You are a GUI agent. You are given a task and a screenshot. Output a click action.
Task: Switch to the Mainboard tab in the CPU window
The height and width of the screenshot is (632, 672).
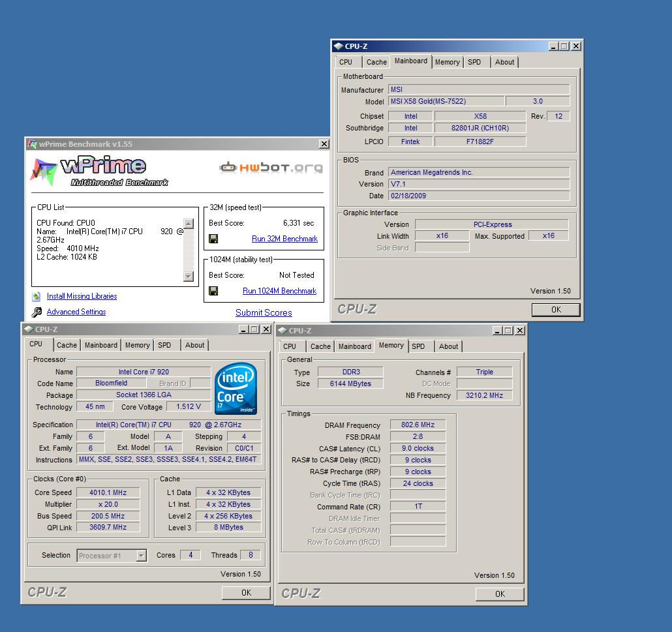point(100,346)
